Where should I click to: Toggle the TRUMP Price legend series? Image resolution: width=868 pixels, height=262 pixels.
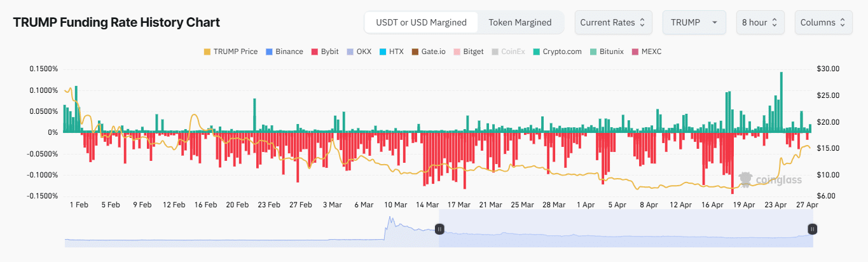(x=230, y=52)
